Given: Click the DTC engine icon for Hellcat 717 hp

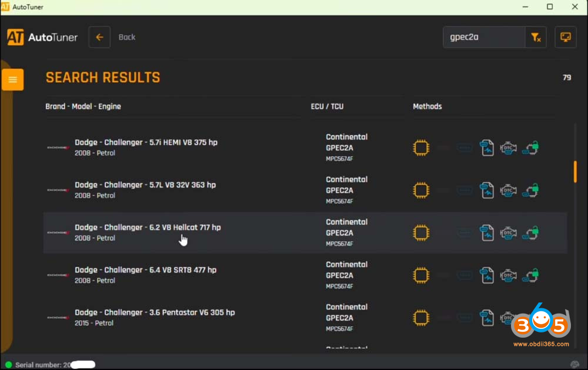Looking at the screenshot, I should tap(508, 233).
